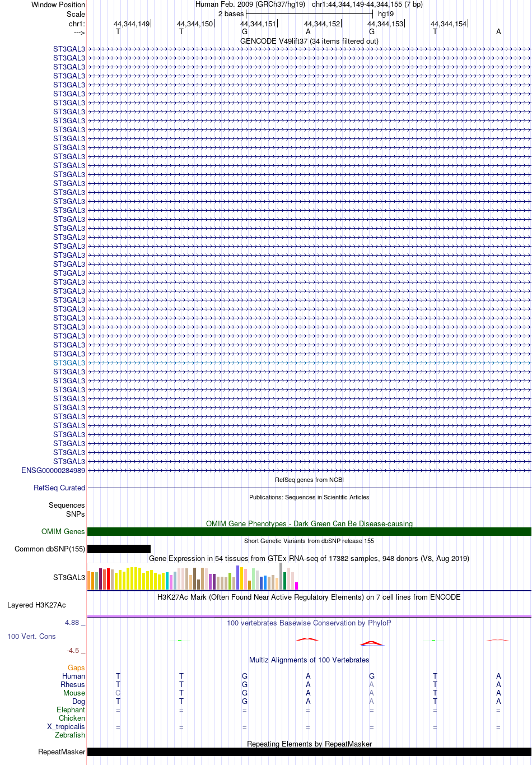Select the 44,344,152 ruler position
The height and width of the screenshot is (765, 532).
pos(322,24)
